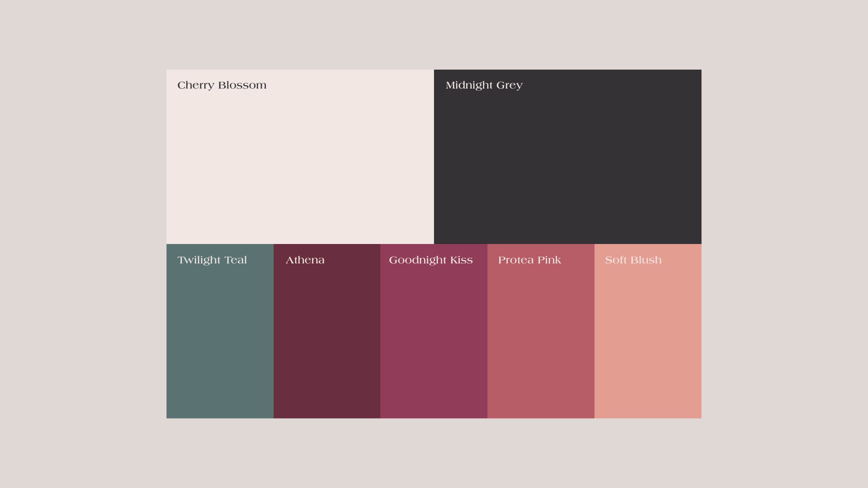Image resolution: width=868 pixels, height=488 pixels.
Task: Select the Goodnight Kiss color swatch
Action: (434, 339)
